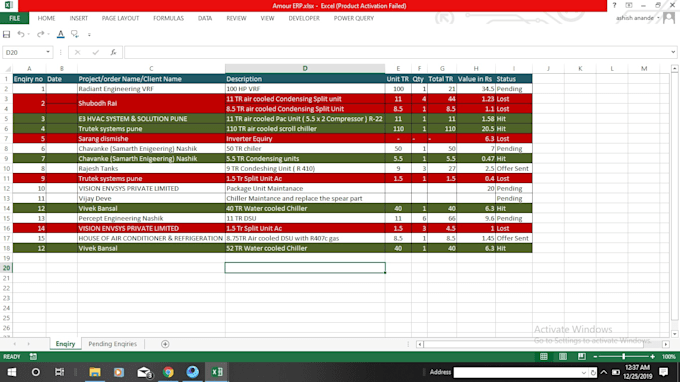
Task: Click the zoom in plus button
Action: point(653,357)
